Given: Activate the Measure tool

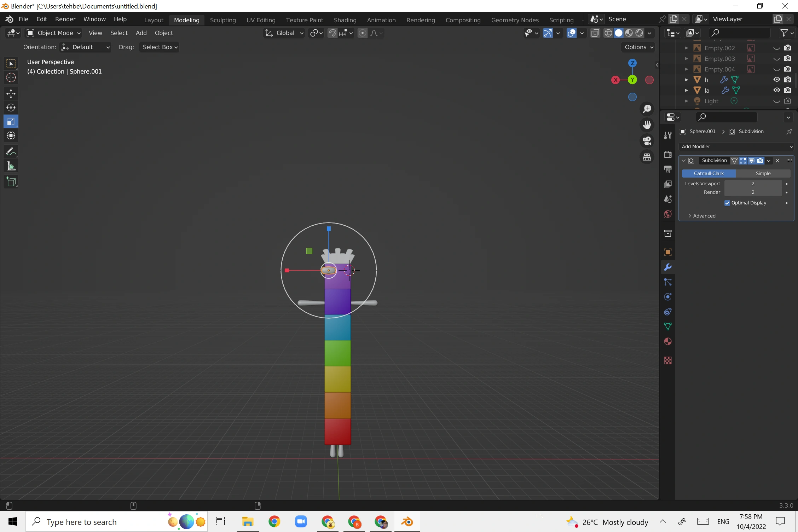Looking at the screenshot, I should (11, 166).
